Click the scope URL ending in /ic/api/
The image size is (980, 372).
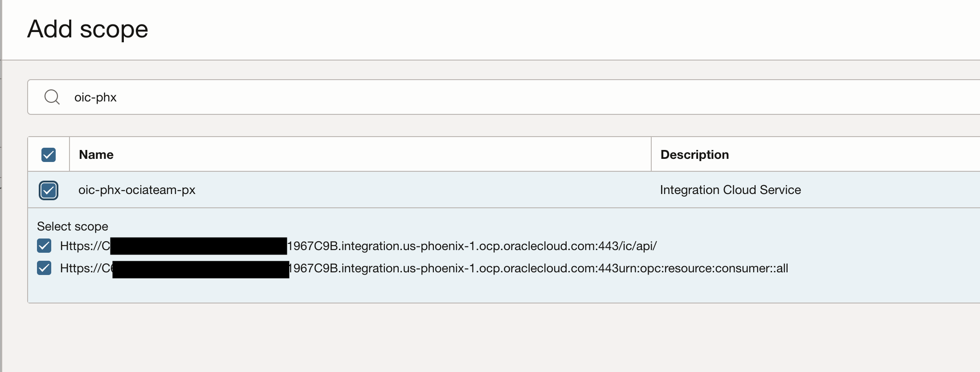click(x=472, y=246)
